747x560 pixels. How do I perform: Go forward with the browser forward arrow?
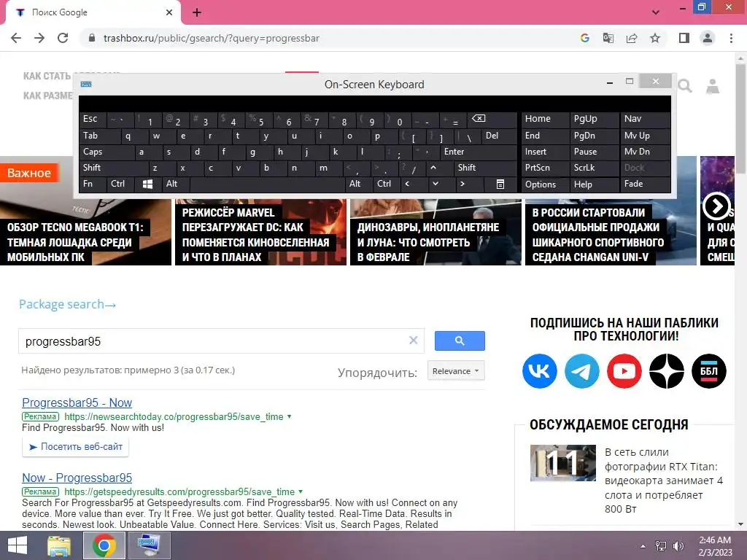(x=39, y=38)
